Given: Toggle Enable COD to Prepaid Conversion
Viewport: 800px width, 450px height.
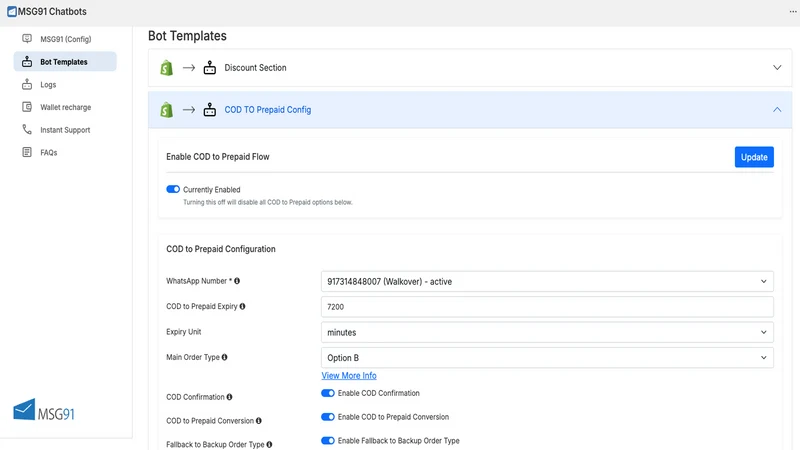Looking at the screenshot, I should click(x=328, y=417).
